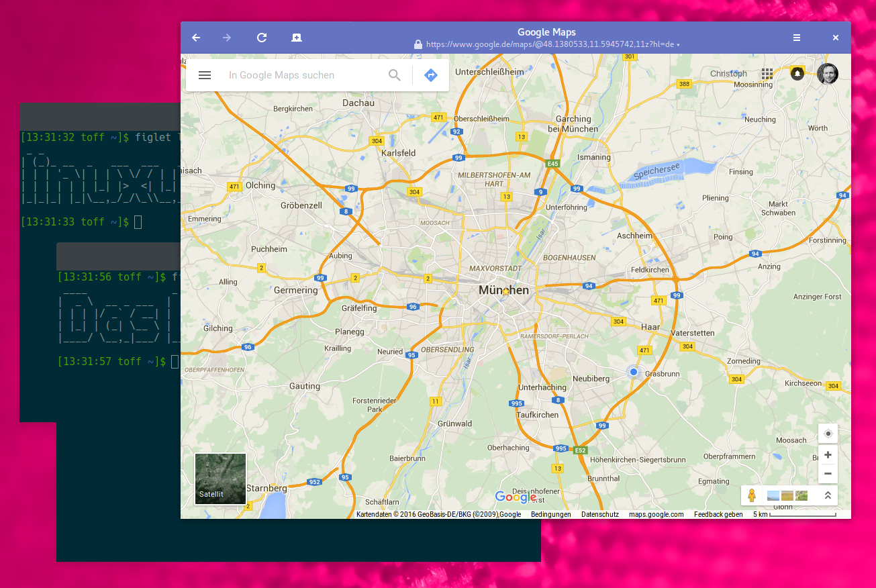
Task: Click the front terminal's title bar
Action: (118, 256)
